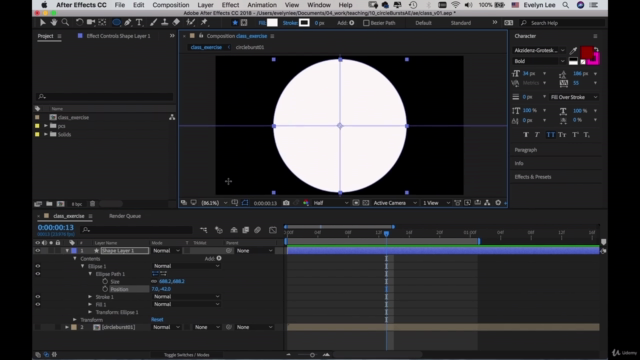Open the Half resolution dropdown

point(330,203)
